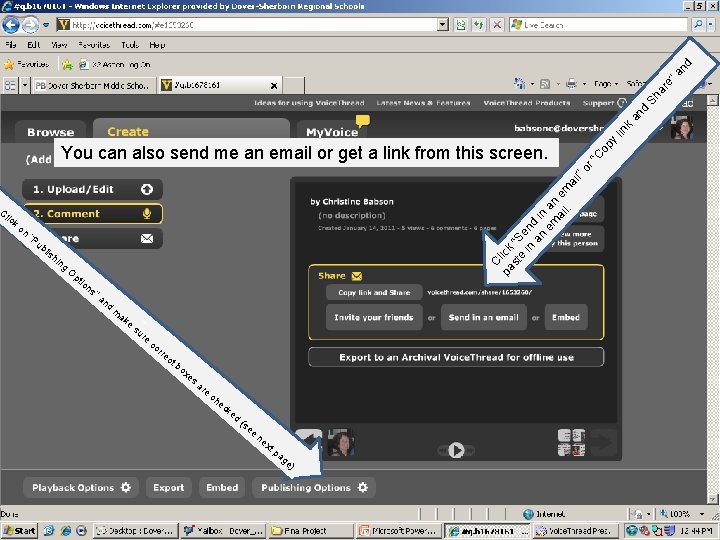Click the page scrollbar up arrow
Screen dimensions: 720x540
pos(713,101)
